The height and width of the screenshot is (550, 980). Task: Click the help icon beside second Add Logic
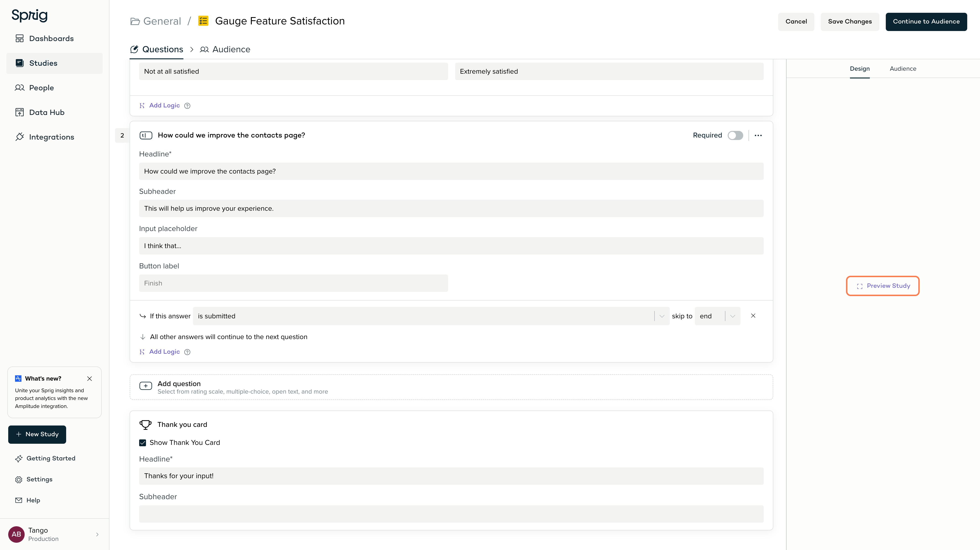pos(187,352)
